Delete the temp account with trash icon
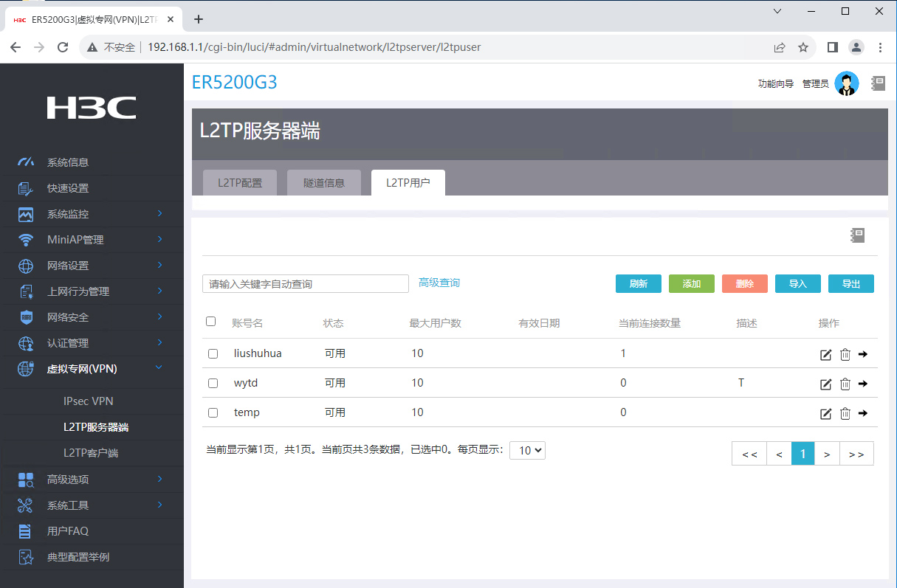Viewport: 897px width, 588px height. (845, 414)
